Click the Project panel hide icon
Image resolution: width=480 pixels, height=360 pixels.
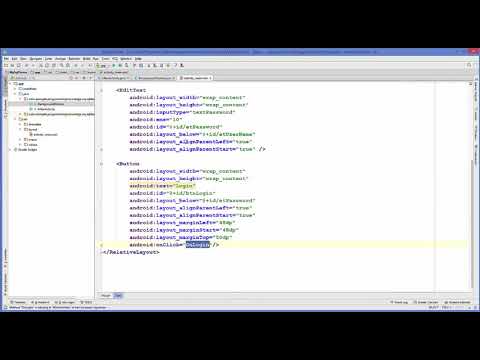(90, 78)
